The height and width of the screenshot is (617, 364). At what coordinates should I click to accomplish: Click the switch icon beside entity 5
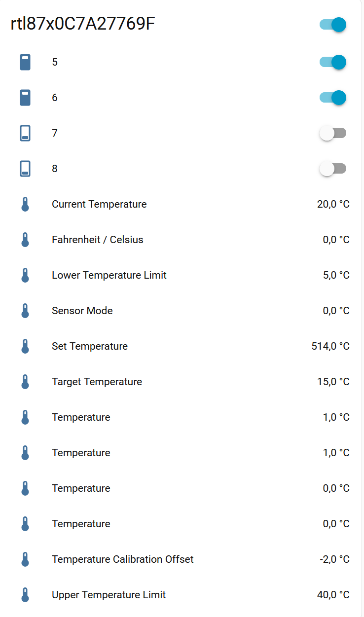tap(25, 62)
